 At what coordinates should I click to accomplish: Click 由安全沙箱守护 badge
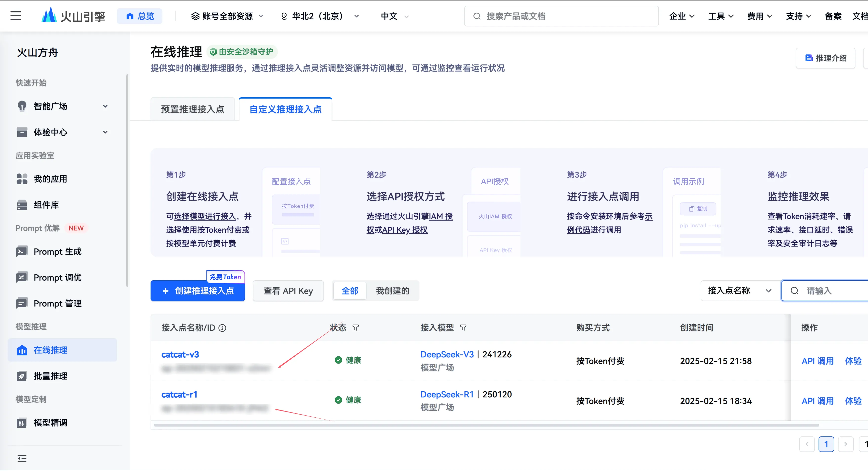[x=242, y=52]
